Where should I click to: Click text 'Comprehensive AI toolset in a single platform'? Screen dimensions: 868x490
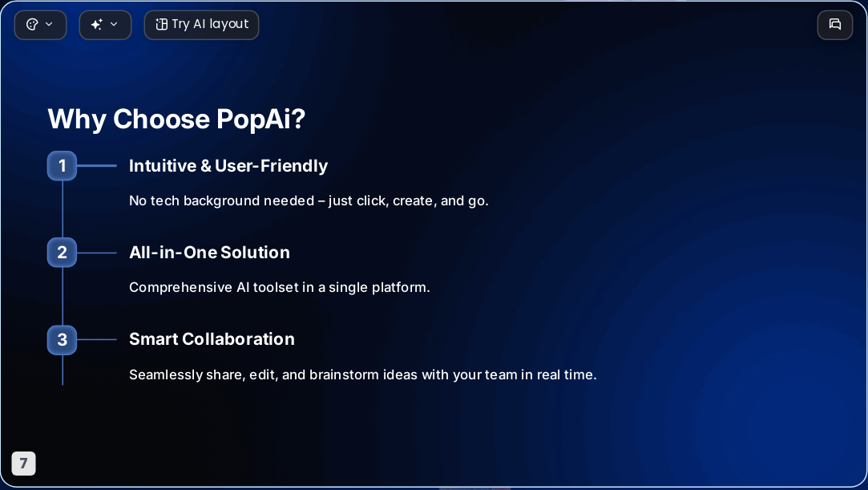click(278, 287)
